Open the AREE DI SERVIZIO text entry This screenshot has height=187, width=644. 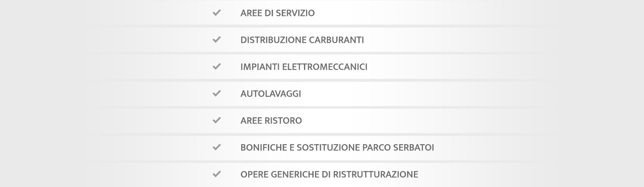[x=277, y=13]
